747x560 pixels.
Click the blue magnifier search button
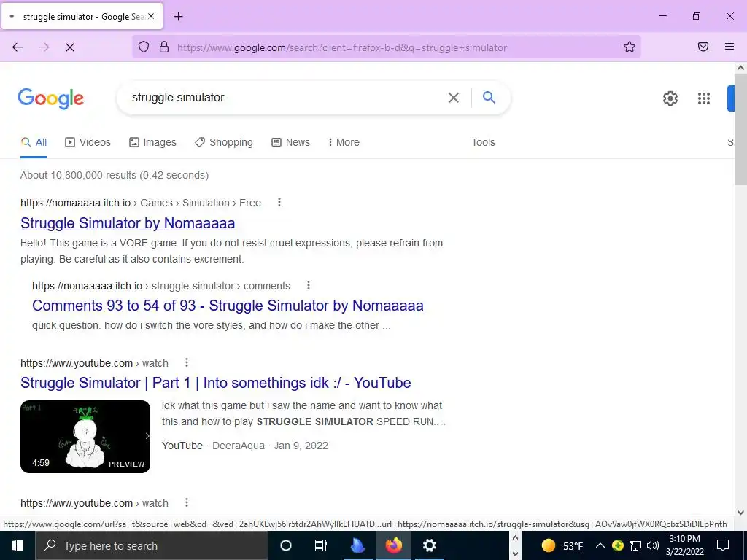(x=489, y=98)
